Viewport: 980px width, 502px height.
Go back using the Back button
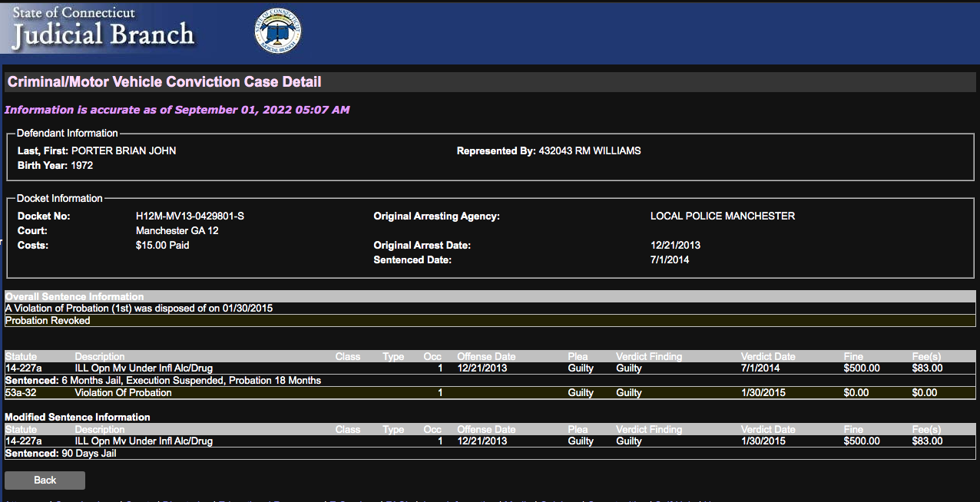[x=45, y=481]
